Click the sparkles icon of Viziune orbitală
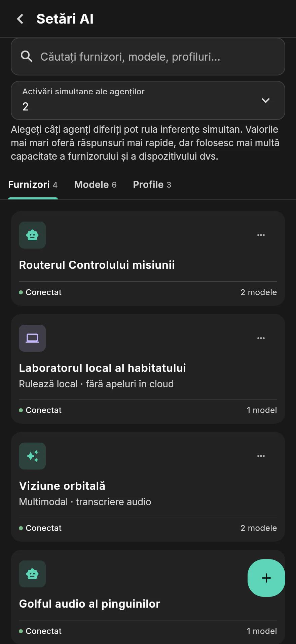296x644 pixels. [x=32, y=456]
